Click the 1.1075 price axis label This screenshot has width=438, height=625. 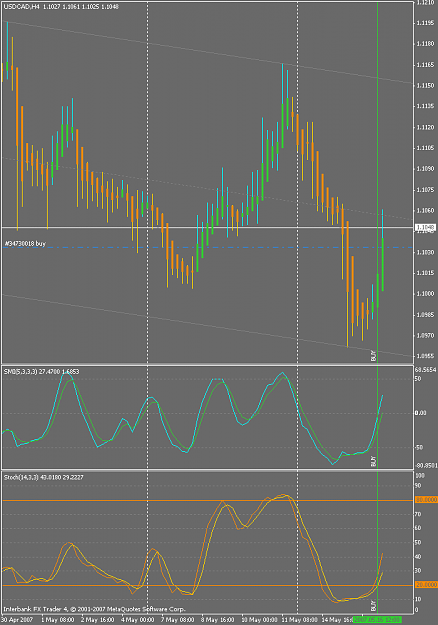coord(425,190)
